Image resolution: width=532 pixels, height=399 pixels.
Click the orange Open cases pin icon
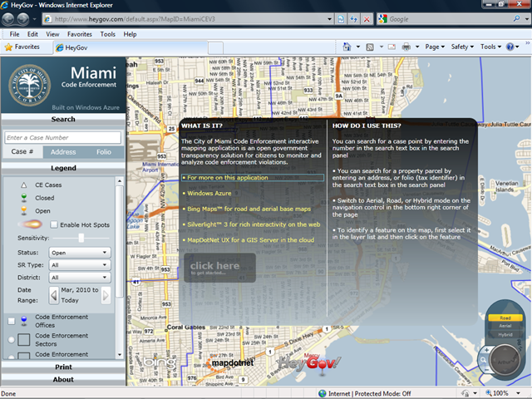tap(24, 210)
